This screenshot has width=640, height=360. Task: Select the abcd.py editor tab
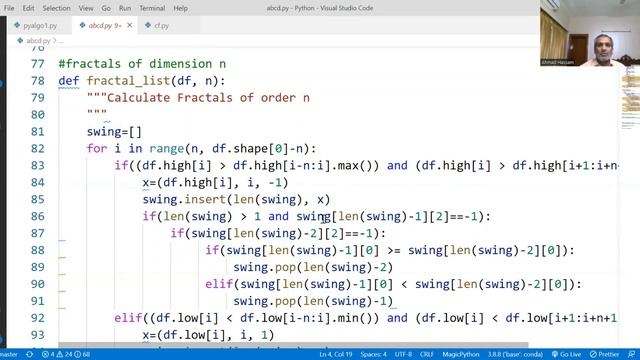click(105, 25)
